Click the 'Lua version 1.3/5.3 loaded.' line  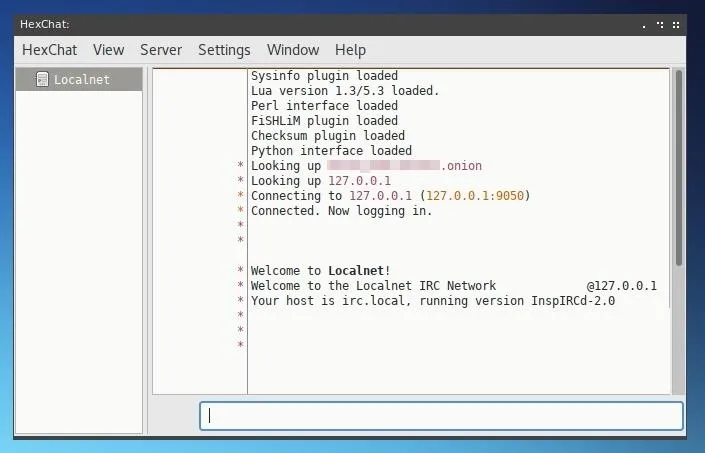pyautogui.click(x=345, y=91)
